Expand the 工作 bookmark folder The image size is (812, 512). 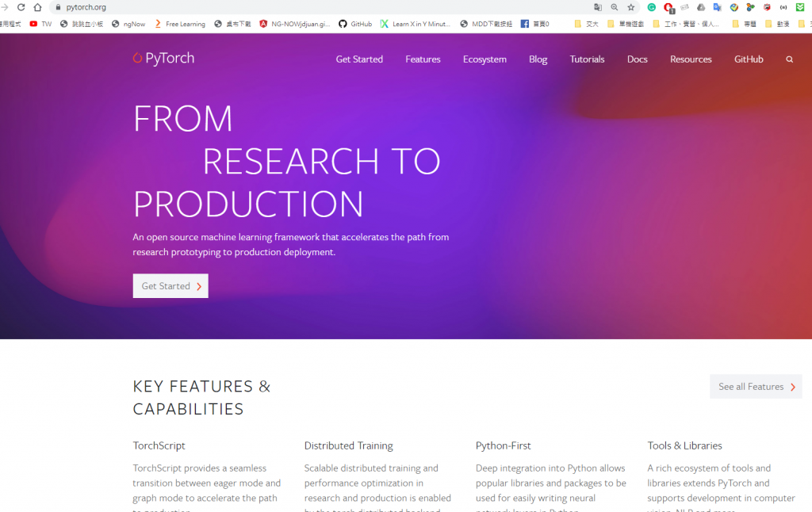pyautogui.click(x=686, y=24)
